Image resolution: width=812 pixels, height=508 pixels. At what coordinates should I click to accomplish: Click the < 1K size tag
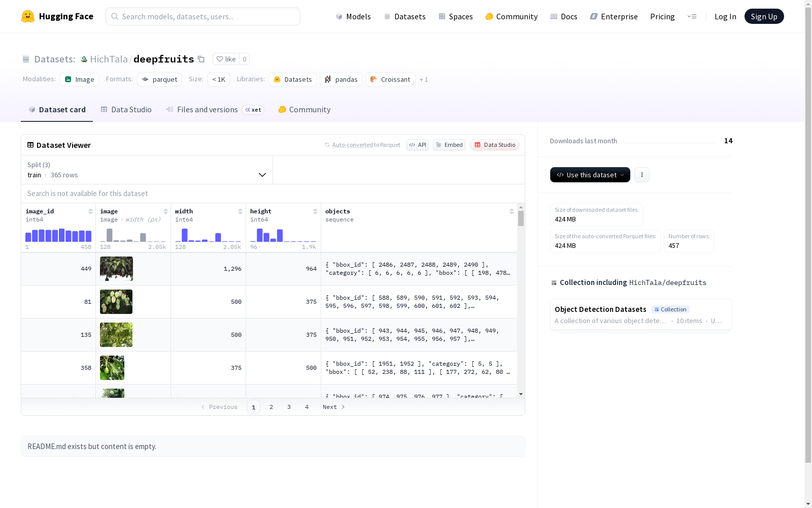219,79
